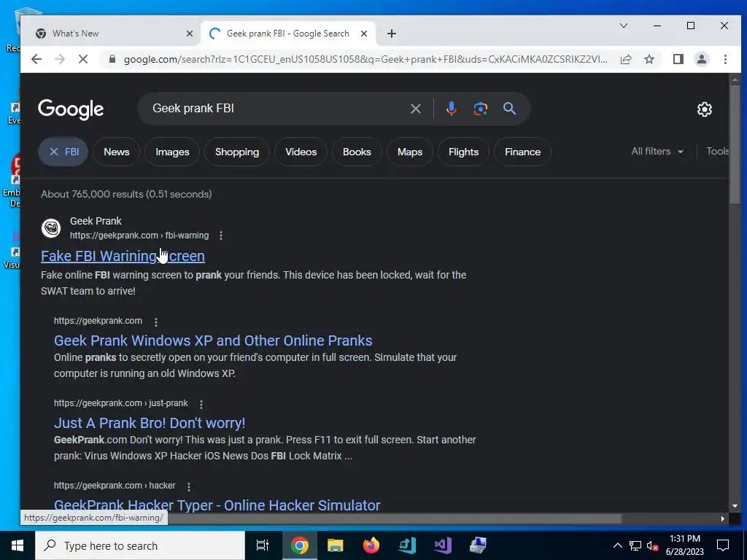Screen dimensions: 747x560
Task: Search by image with Google Lens
Action: 480,109
